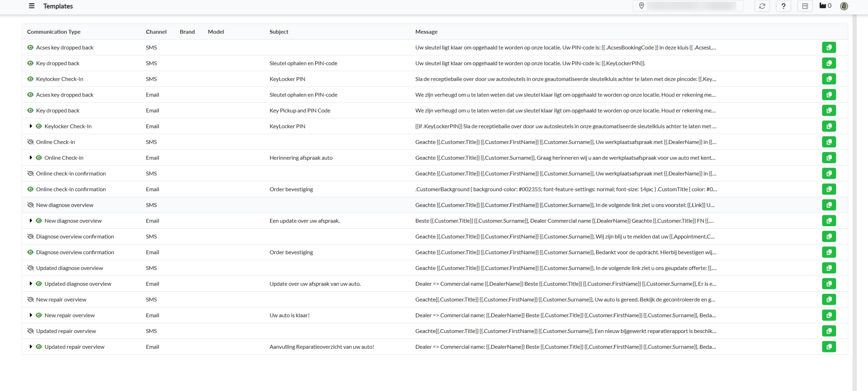The height and width of the screenshot is (391, 868).
Task: Open the hamburger menu
Action: [x=31, y=6]
